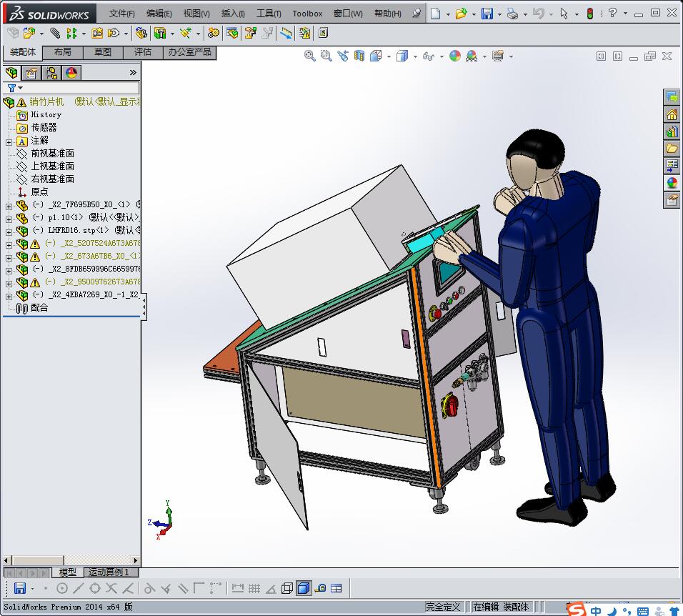
Task: Toggle Chinese/English input mode indicator
Action: click(596, 611)
